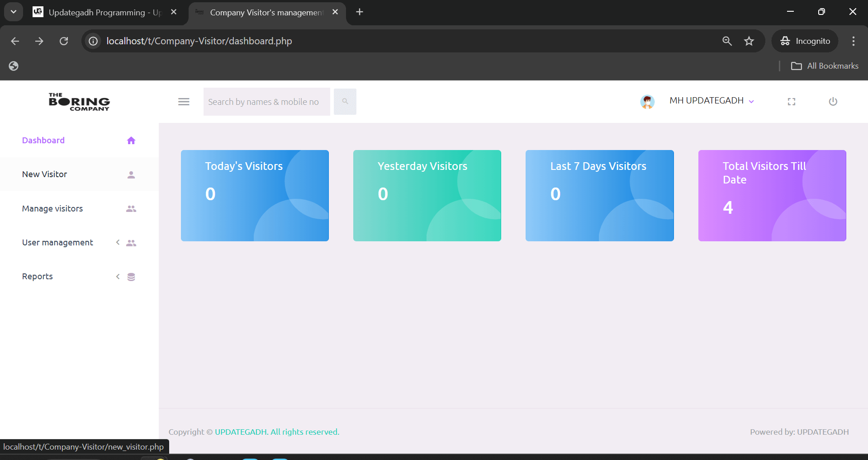Toggle the sidebar hamburger menu
Viewport: 868px width, 460px height.
coord(184,102)
